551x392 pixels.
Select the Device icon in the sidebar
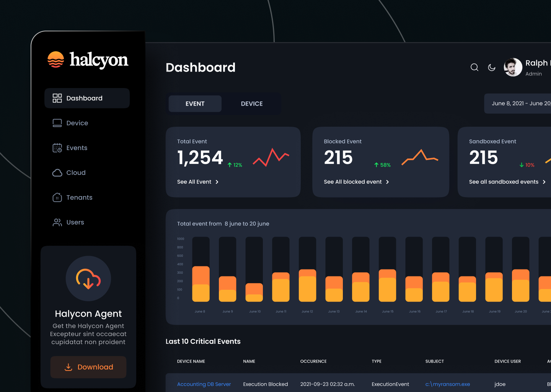click(x=57, y=123)
